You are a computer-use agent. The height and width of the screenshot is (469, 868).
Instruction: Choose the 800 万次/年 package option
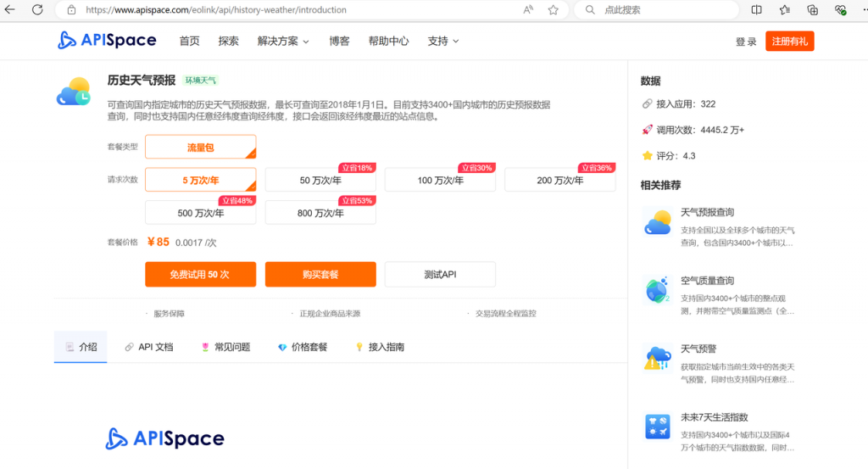tap(320, 213)
